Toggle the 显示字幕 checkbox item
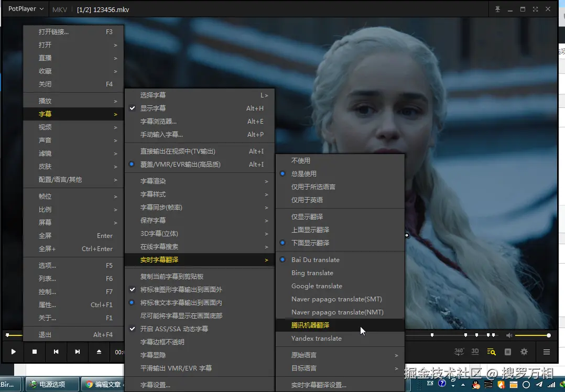 [x=200, y=108]
